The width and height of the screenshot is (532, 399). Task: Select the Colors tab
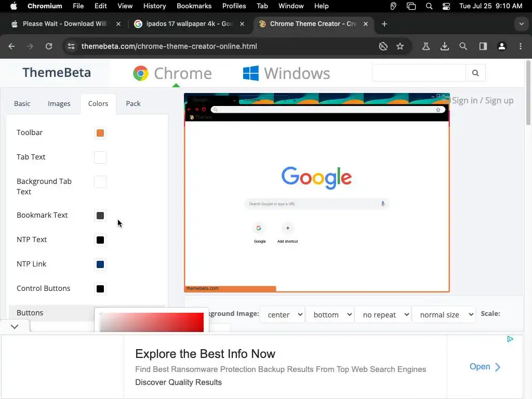click(x=98, y=103)
